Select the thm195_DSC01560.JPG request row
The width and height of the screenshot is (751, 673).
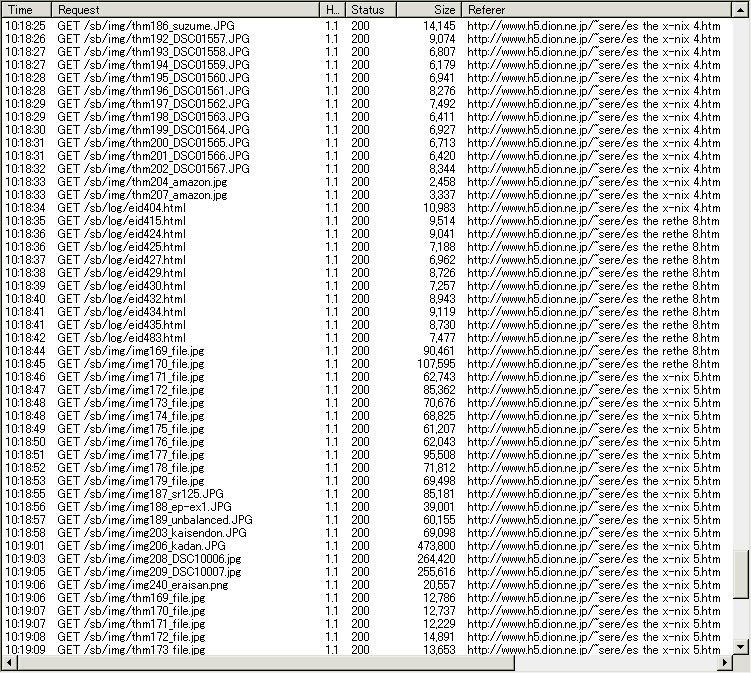click(366, 78)
